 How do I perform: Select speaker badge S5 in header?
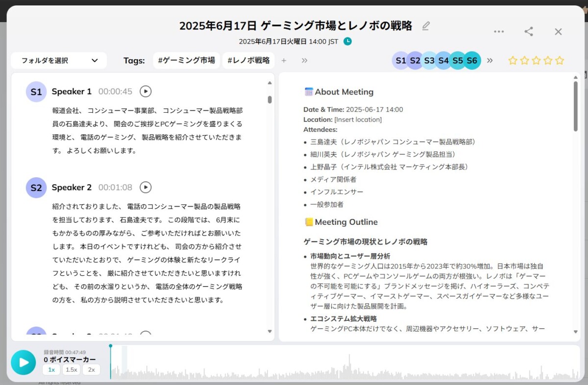tap(458, 60)
